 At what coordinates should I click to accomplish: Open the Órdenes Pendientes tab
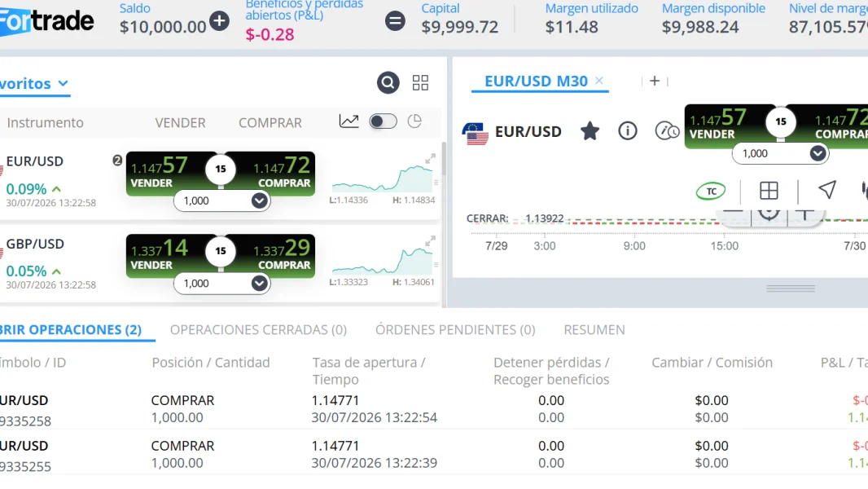coord(456,330)
